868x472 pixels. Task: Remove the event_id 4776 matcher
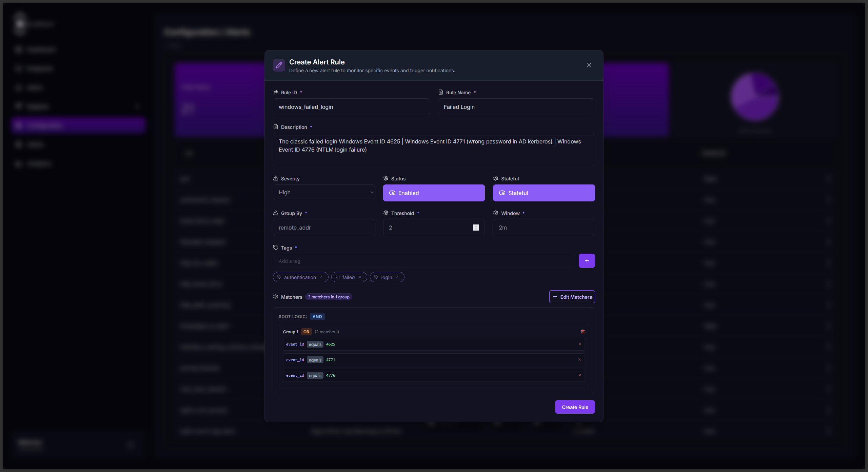[x=580, y=375]
